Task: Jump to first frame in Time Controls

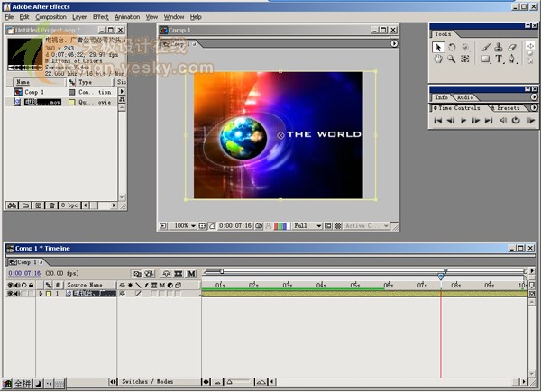Action: click(x=438, y=121)
